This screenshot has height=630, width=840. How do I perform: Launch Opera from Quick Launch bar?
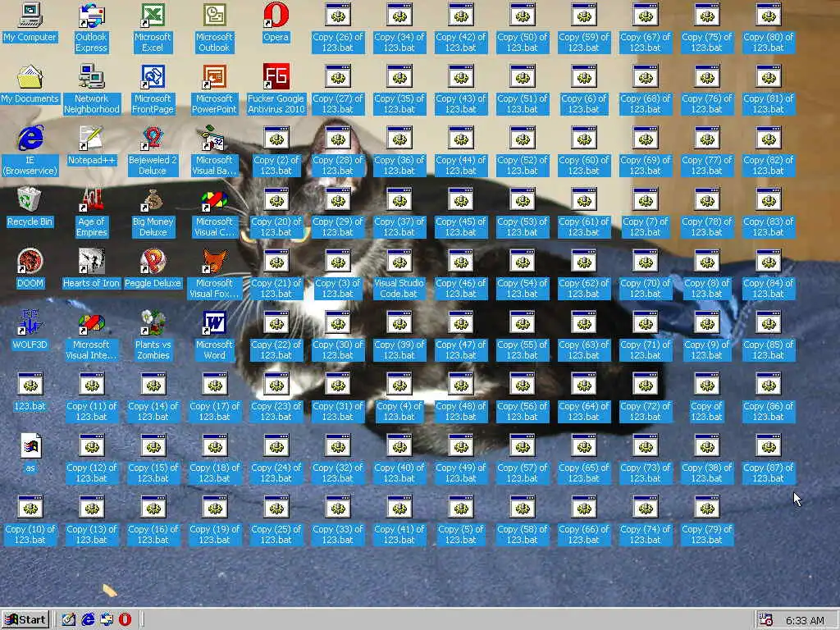pyautogui.click(x=125, y=620)
